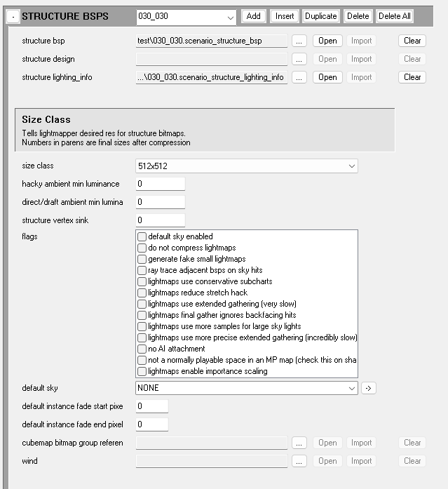The height and width of the screenshot is (489, 448).
Task: Collapse the STRUCTURE BSPS block
Action: tap(13, 17)
